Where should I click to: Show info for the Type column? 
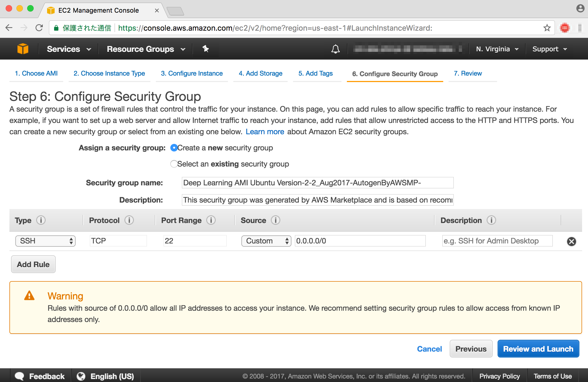click(x=41, y=220)
